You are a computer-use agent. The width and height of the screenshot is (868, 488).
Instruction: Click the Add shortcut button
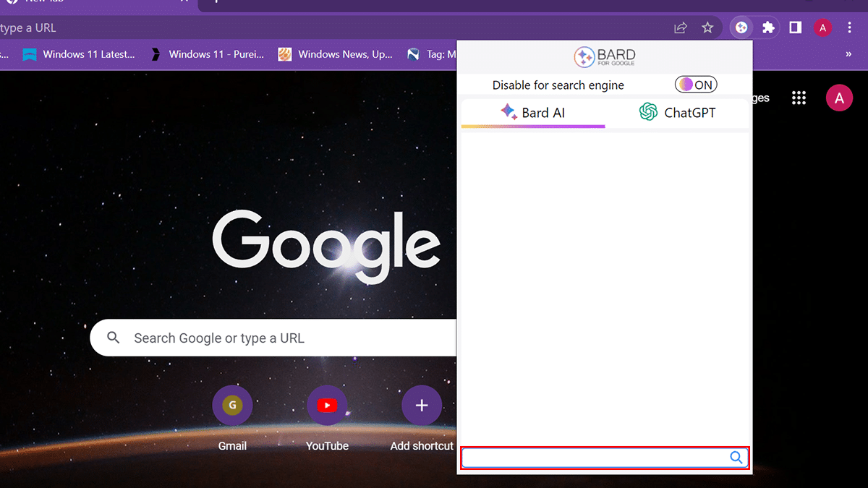422,406
